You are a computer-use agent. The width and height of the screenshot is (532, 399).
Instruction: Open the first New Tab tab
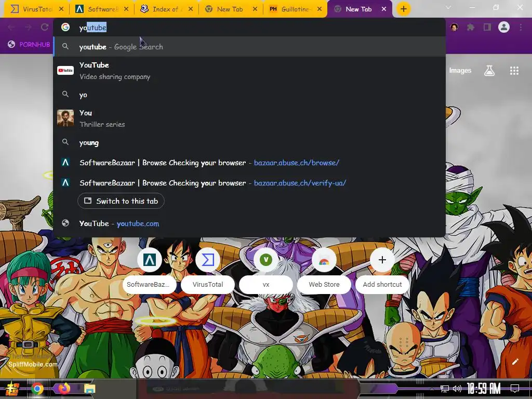(230, 9)
